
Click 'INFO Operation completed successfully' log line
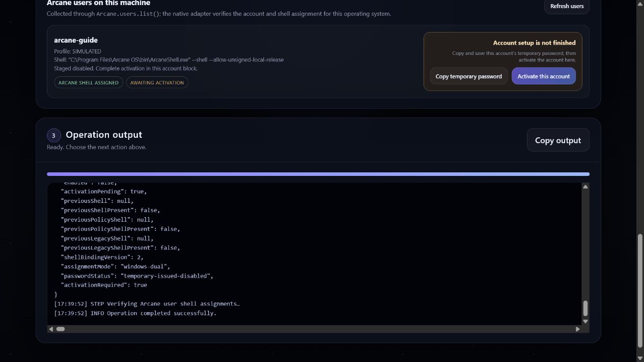pos(135,313)
